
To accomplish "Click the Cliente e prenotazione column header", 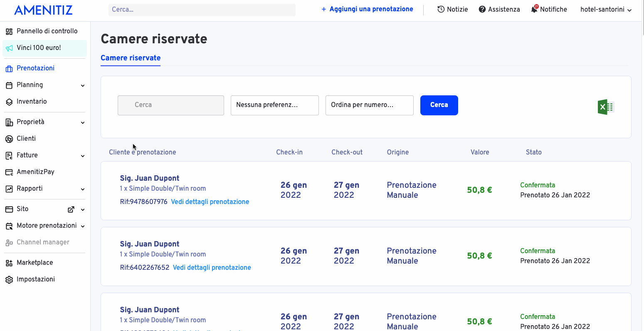I will (143, 152).
